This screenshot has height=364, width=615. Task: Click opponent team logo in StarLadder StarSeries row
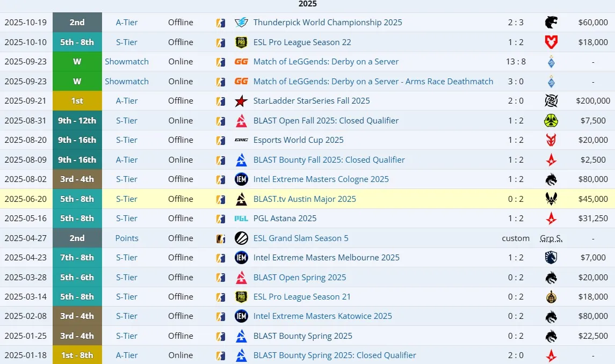tap(551, 101)
